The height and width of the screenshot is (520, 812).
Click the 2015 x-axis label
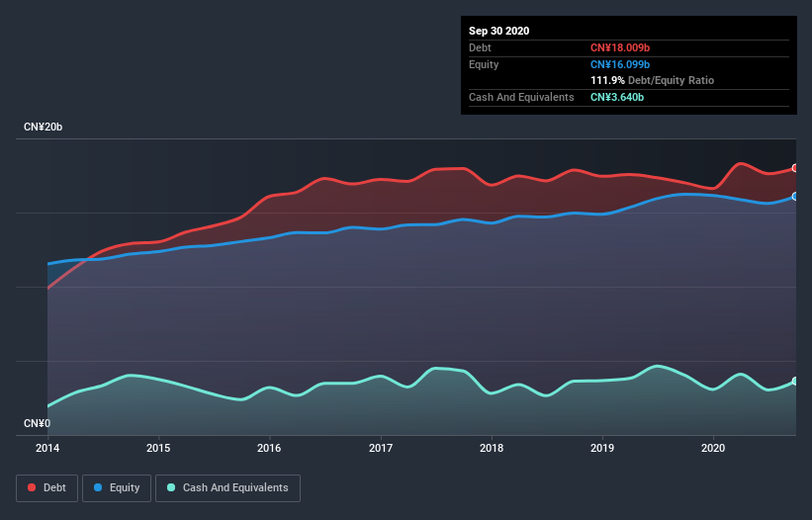pos(158,448)
